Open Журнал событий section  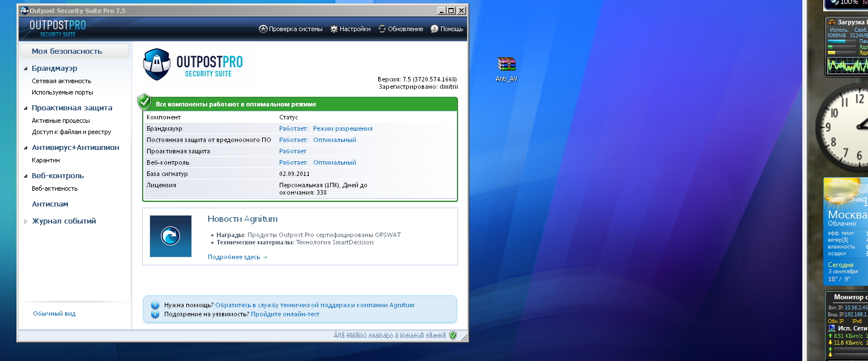tap(64, 221)
